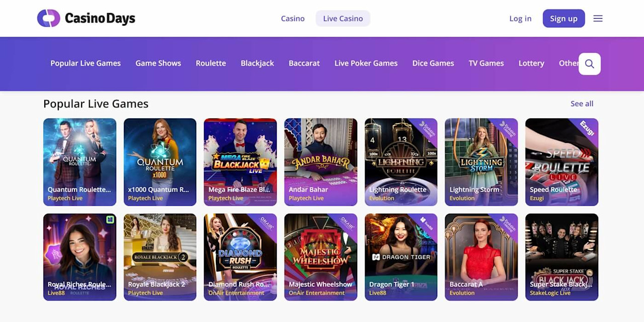
Task: Click Ezugi provider text under Speed Roulette
Action: (537, 198)
